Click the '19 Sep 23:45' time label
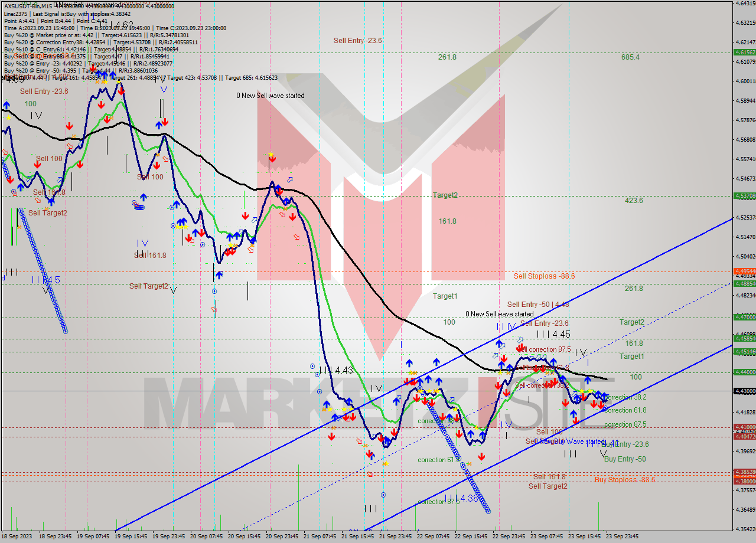 coord(169,537)
